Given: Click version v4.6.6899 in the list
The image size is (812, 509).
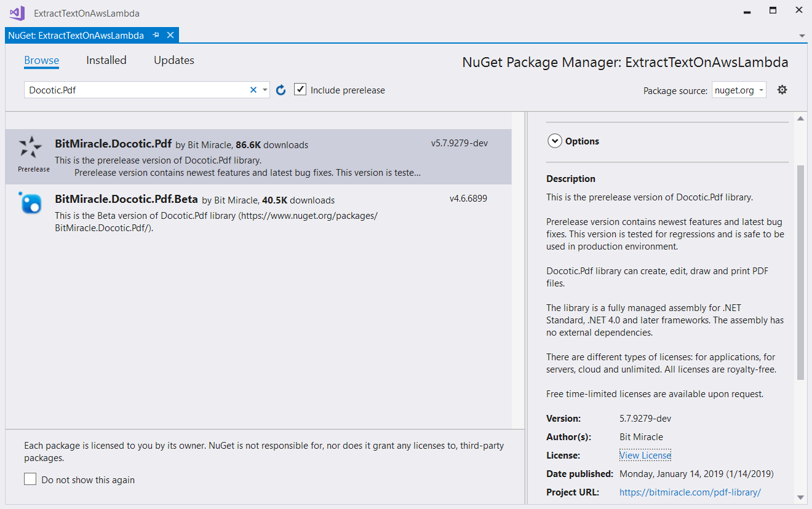Looking at the screenshot, I should click(468, 199).
